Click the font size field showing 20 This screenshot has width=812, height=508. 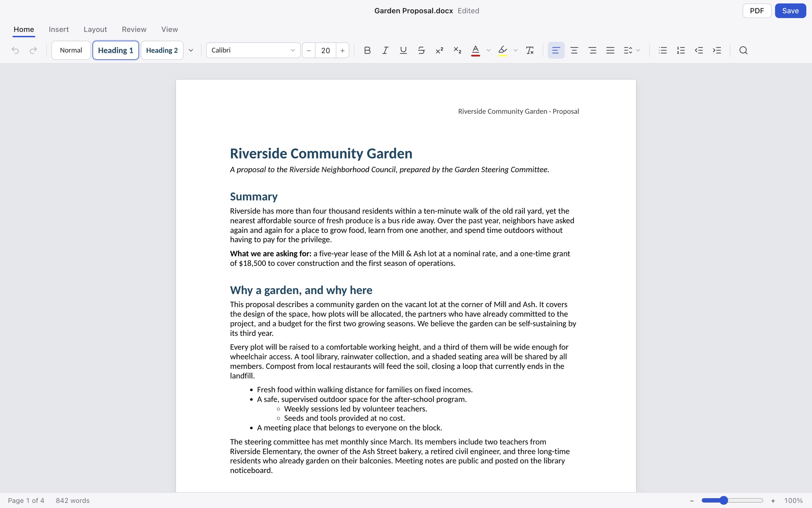[x=325, y=50]
